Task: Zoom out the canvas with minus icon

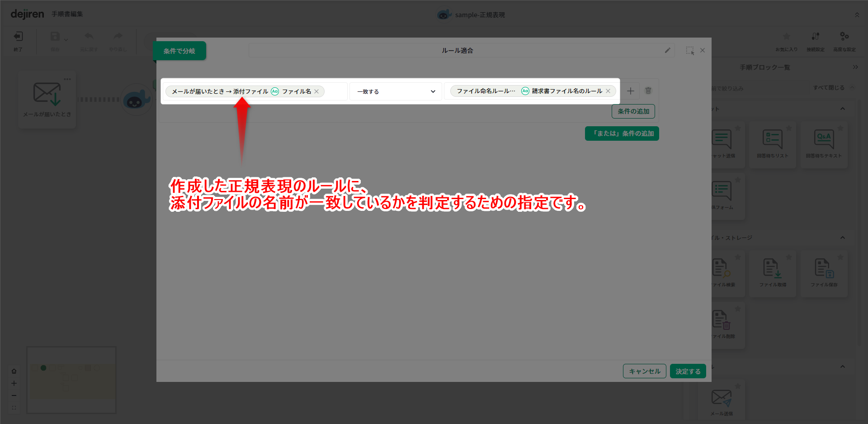Action: tap(14, 395)
